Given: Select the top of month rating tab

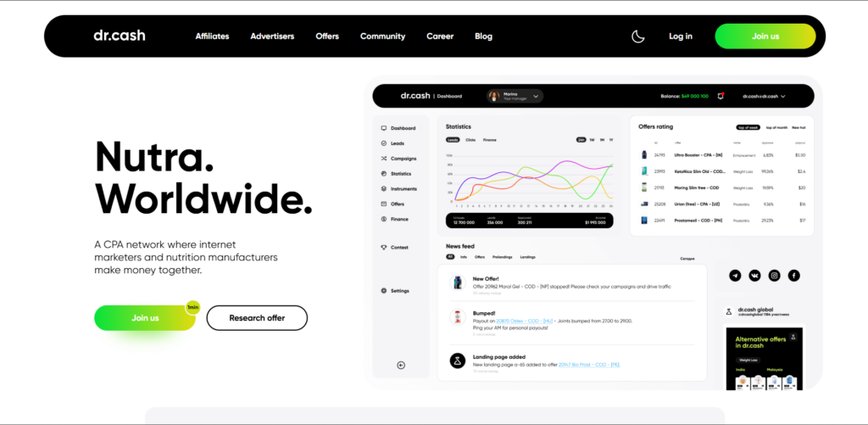Looking at the screenshot, I should (776, 127).
